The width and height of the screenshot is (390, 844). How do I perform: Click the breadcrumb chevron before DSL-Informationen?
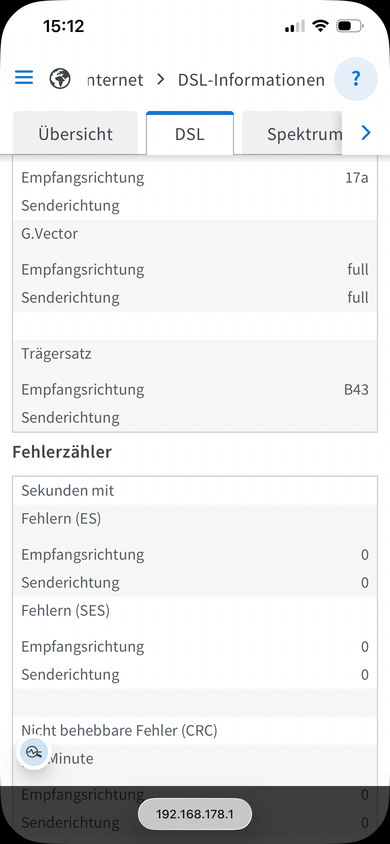click(160, 80)
